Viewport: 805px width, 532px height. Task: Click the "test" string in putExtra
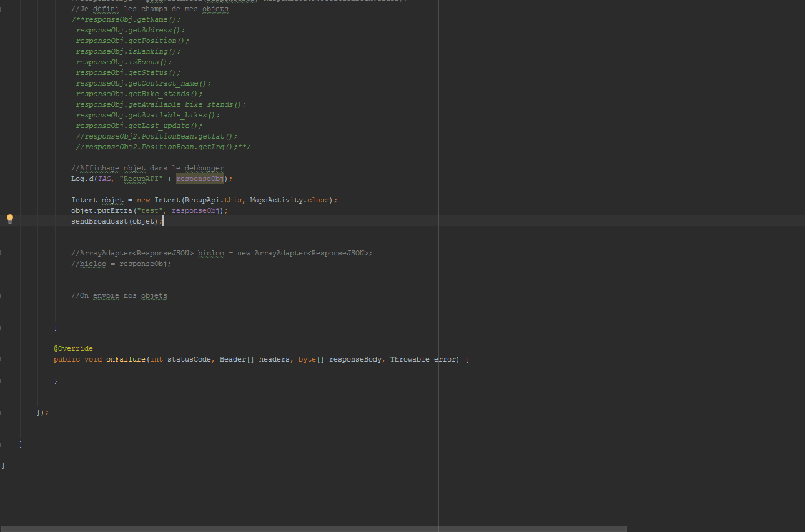pyautogui.click(x=150, y=211)
